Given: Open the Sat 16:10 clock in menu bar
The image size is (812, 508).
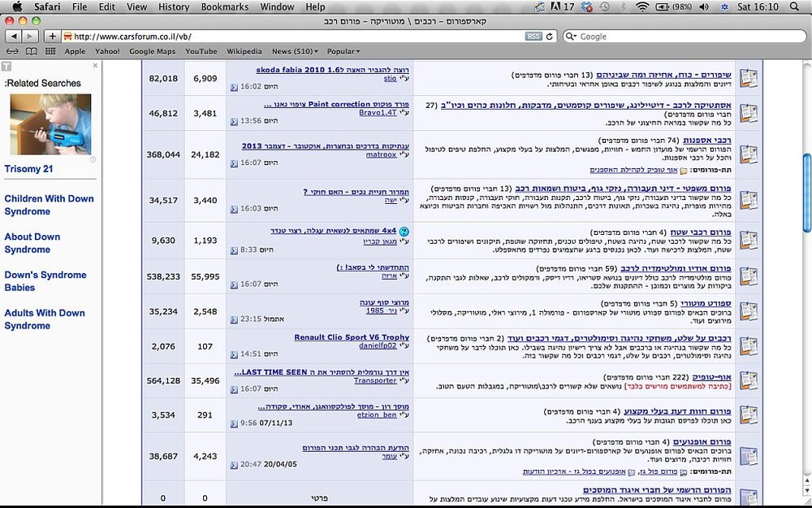Looking at the screenshot, I should (758, 7).
